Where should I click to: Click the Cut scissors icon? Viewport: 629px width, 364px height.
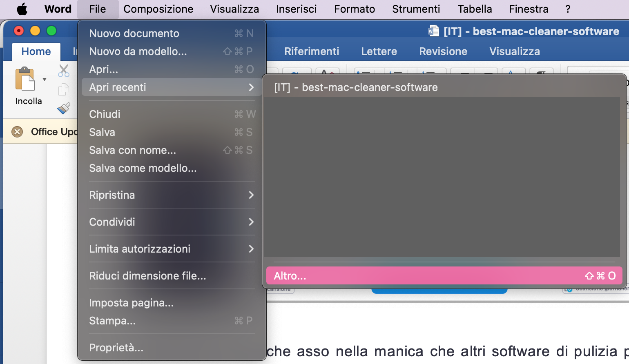[64, 71]
